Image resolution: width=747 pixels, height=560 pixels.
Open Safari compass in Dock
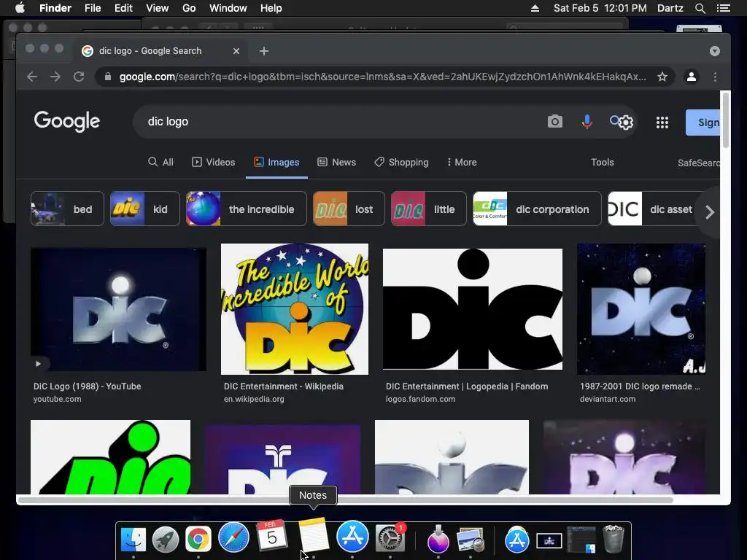(233, 537)
